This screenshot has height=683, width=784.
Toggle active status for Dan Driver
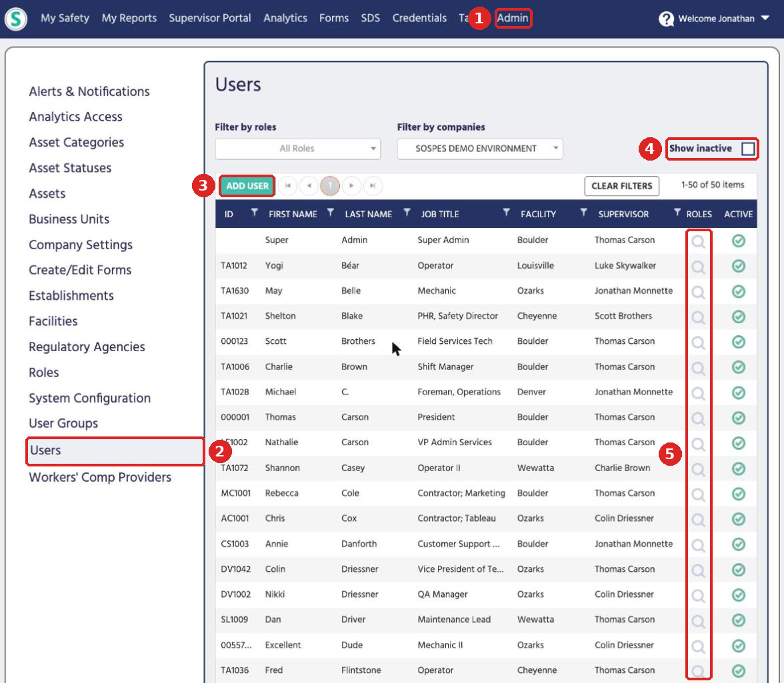[739, 620]
